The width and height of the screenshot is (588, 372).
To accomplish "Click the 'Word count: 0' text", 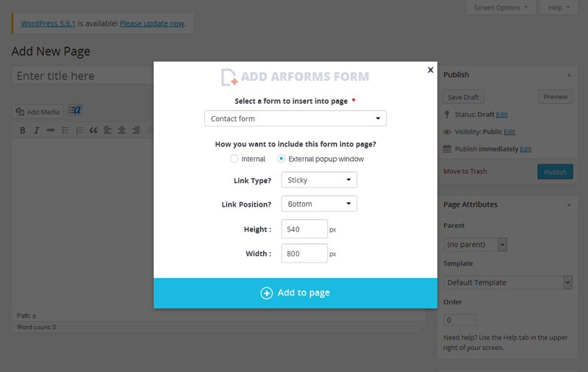I will coord(36,327).
